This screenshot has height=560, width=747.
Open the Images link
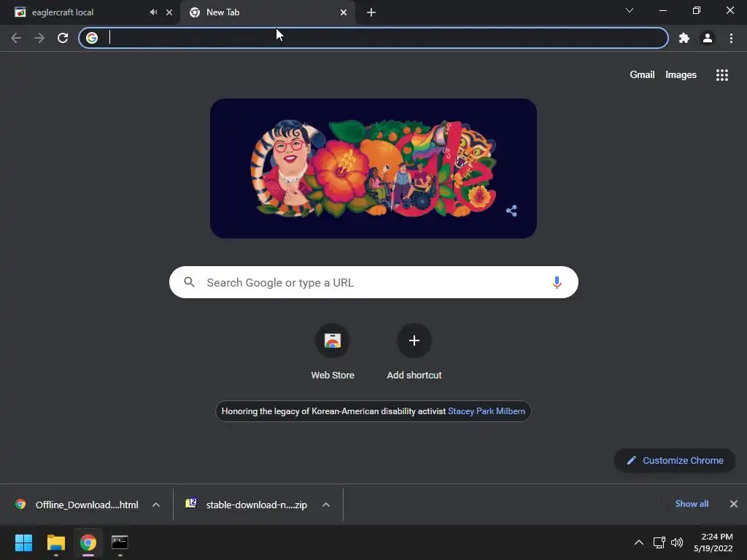tap(681, 75)
